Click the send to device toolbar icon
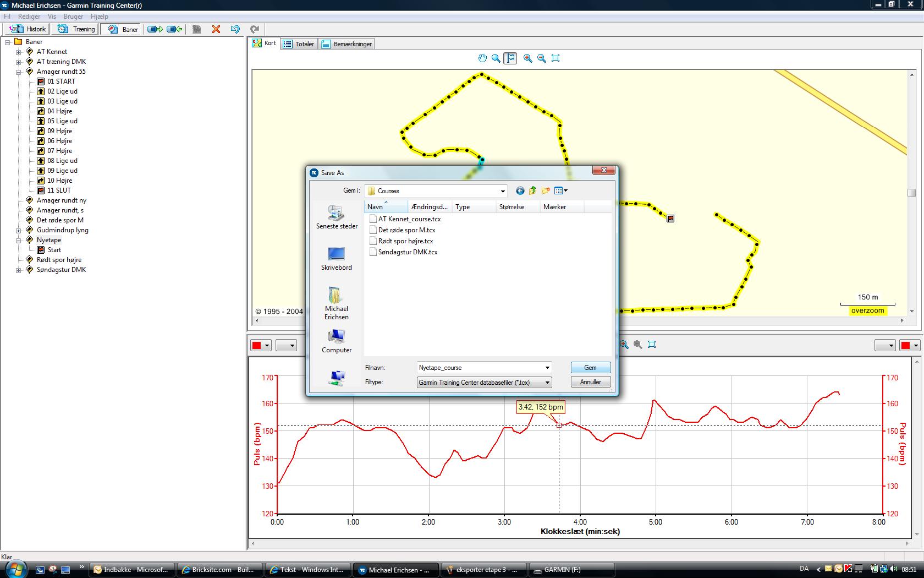This screenshot has width=924, height=578. click(155, 29)
